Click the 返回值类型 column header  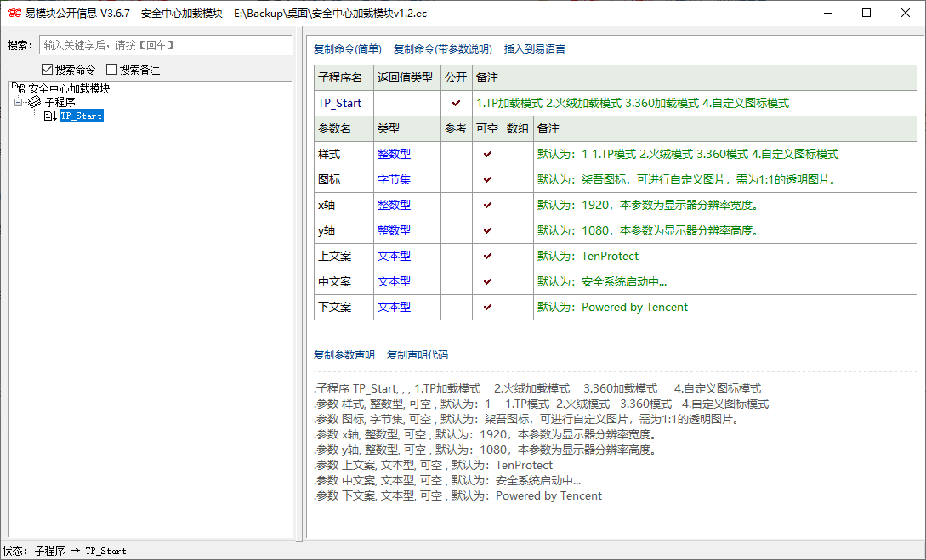(x=407, y=77)
